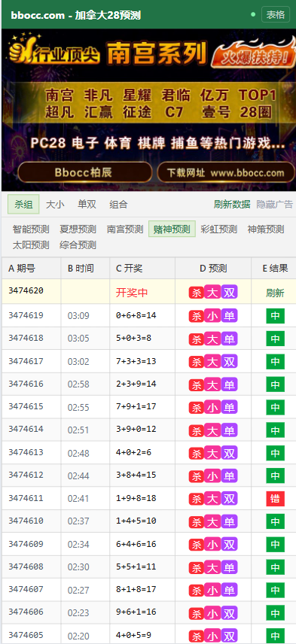The height and width of the screenshot is (644, 296).
Task: Switch to the 大小 tab
Action: 55,204
